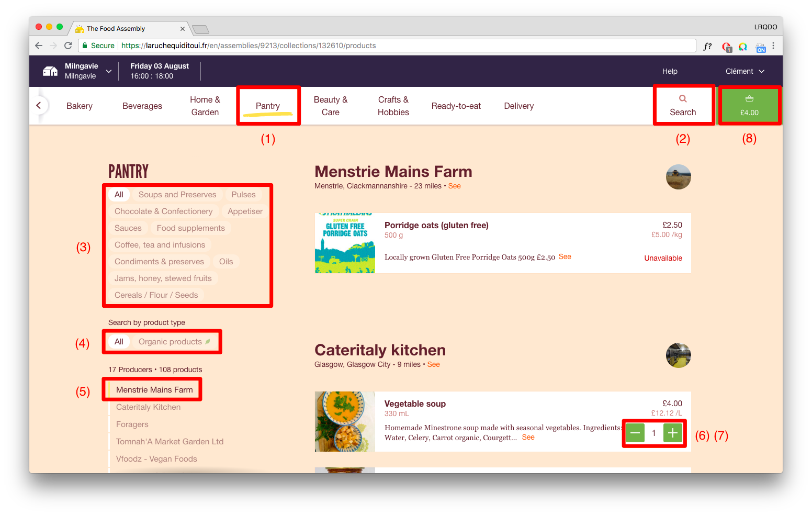Click the browser back arrow
Image resolution: width=812 pixels, height=515 pixels.
[39, 46]
